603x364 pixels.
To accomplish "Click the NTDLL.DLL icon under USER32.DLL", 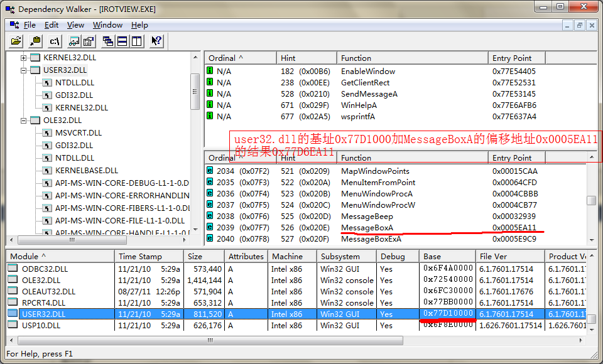I will [x=46, y=83].
